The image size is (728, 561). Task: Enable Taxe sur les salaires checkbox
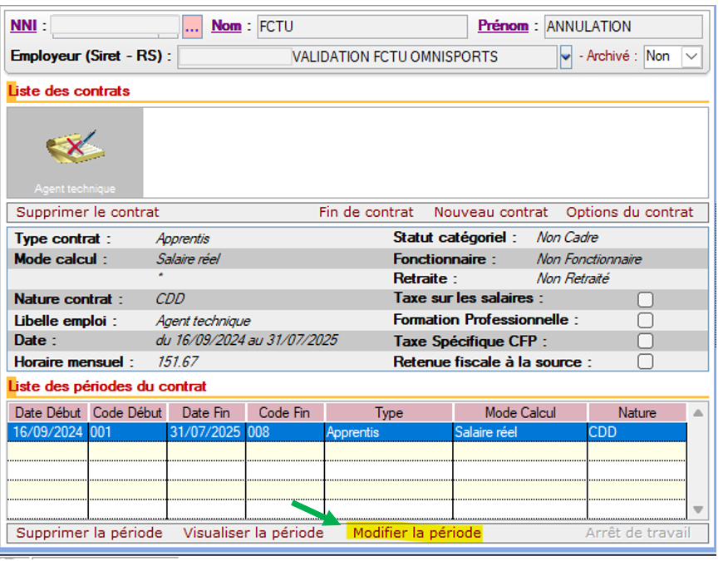[645, 299]
